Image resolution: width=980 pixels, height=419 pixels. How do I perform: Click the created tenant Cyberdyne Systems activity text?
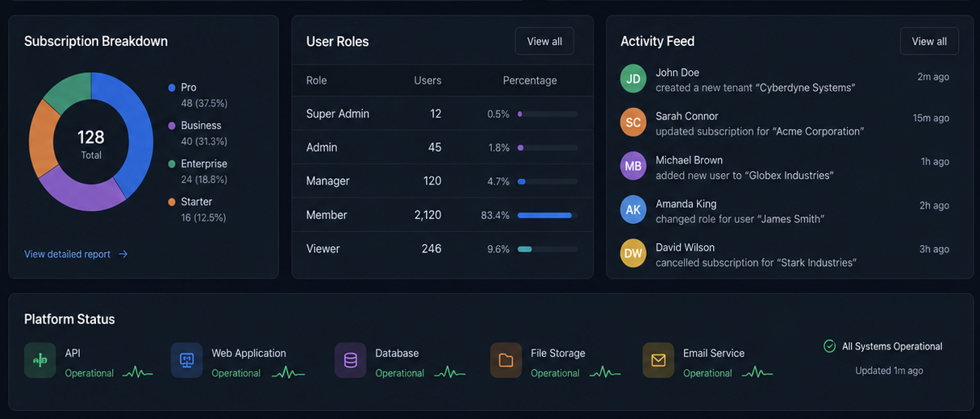[755, 87]
